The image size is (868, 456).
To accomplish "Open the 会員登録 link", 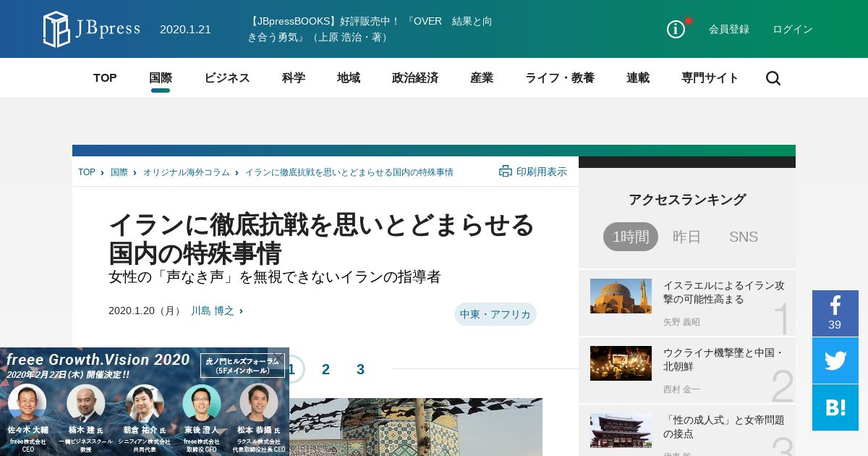I will point(729,29).
